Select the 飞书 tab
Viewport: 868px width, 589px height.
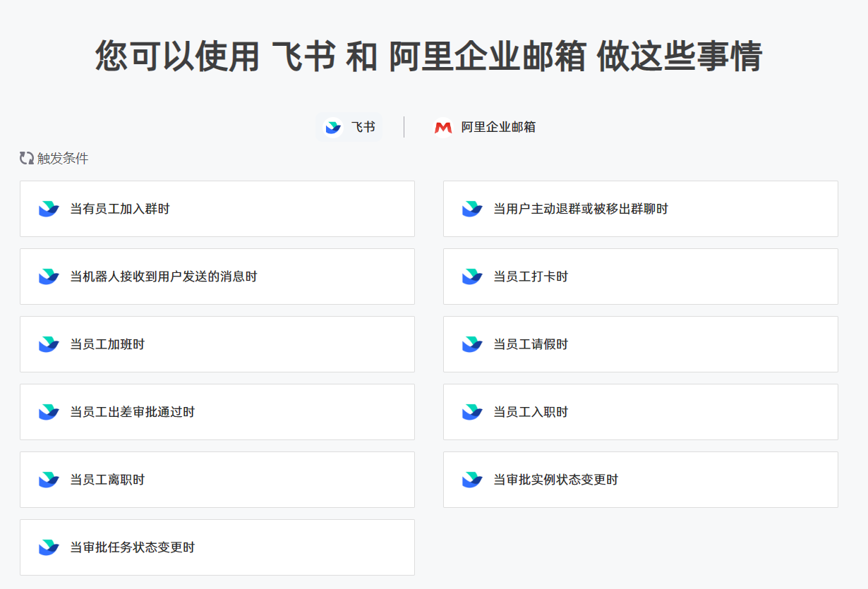349,128
